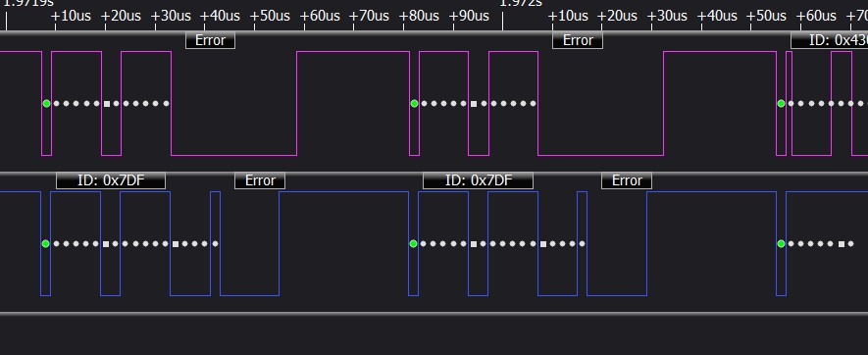Click the middle green start marker on blue waveform
Screen dimensions: 868x355
413,243
